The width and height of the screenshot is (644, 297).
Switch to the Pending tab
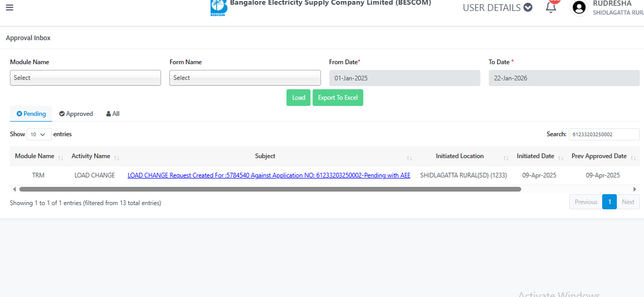tap(31, 114)
